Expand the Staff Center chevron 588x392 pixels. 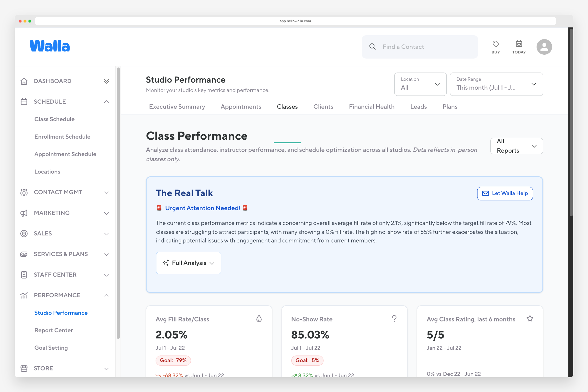[107, 275]
